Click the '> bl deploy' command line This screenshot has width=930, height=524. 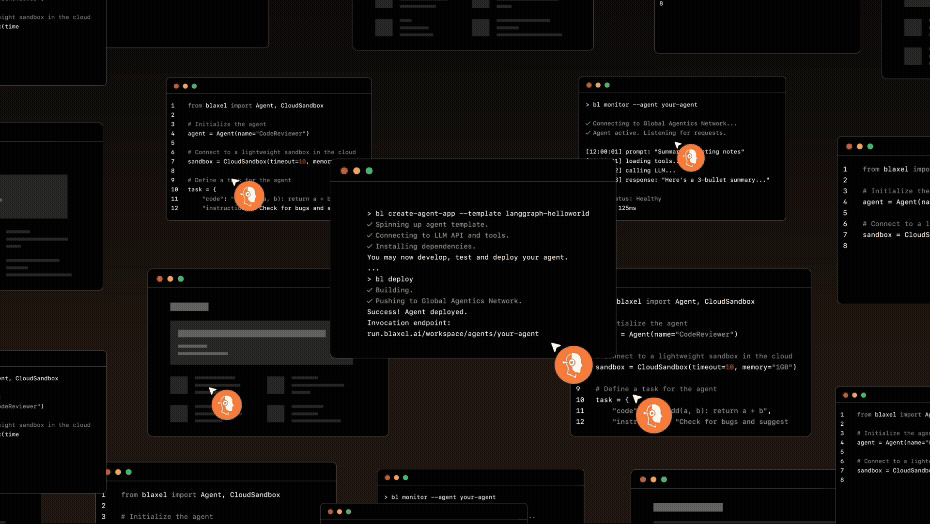390,279
